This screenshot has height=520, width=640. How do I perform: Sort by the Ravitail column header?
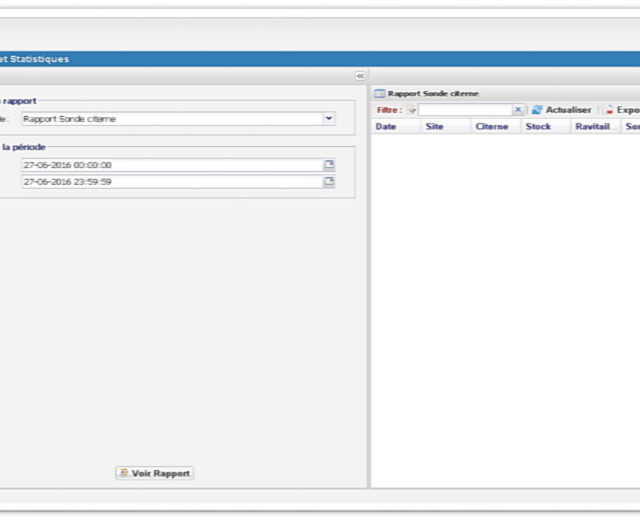click(x=591, y=127)
